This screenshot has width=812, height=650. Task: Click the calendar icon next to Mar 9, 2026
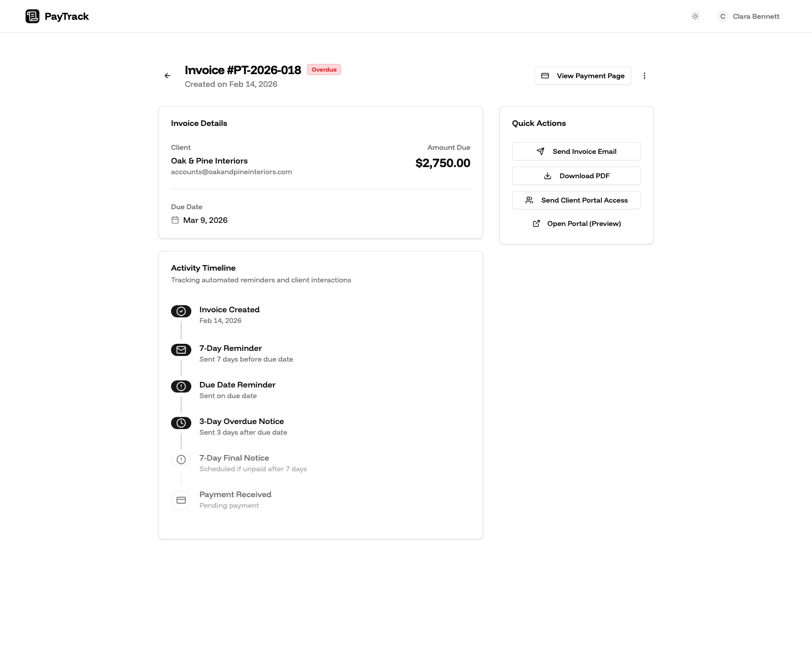(176, 219)
